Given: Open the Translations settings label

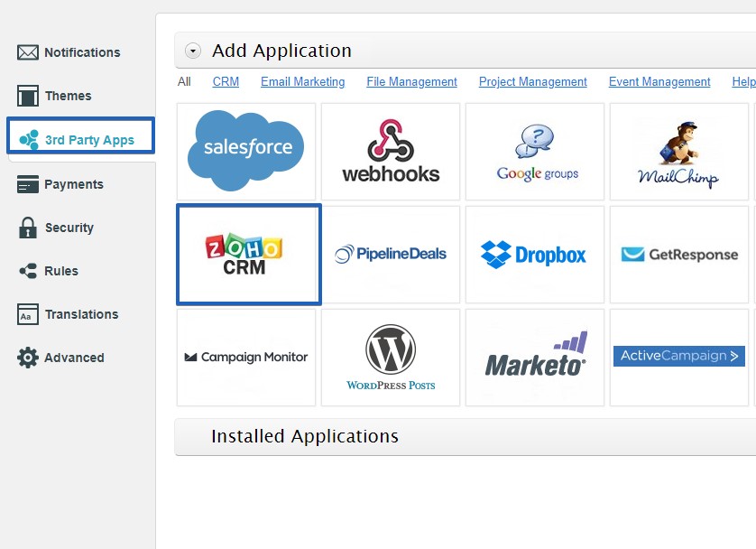Looking at the screenshot, I should click(81, 314).
